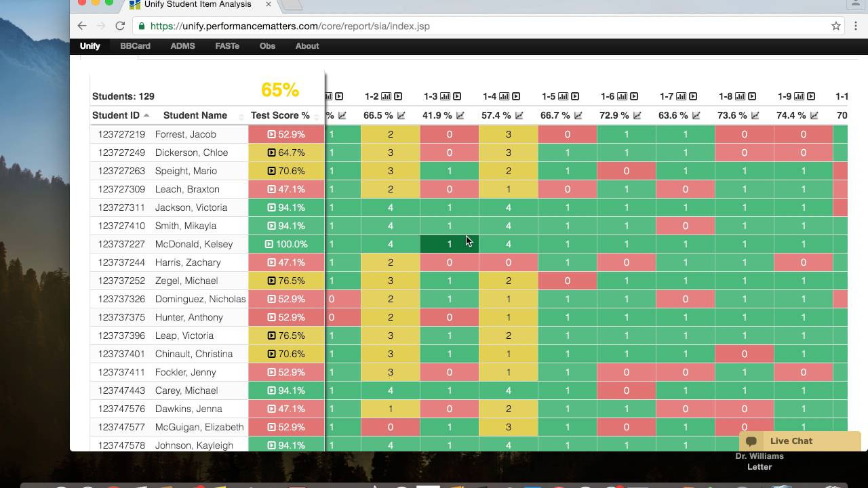Select student name Chinault, Christina

coord(194,354)
